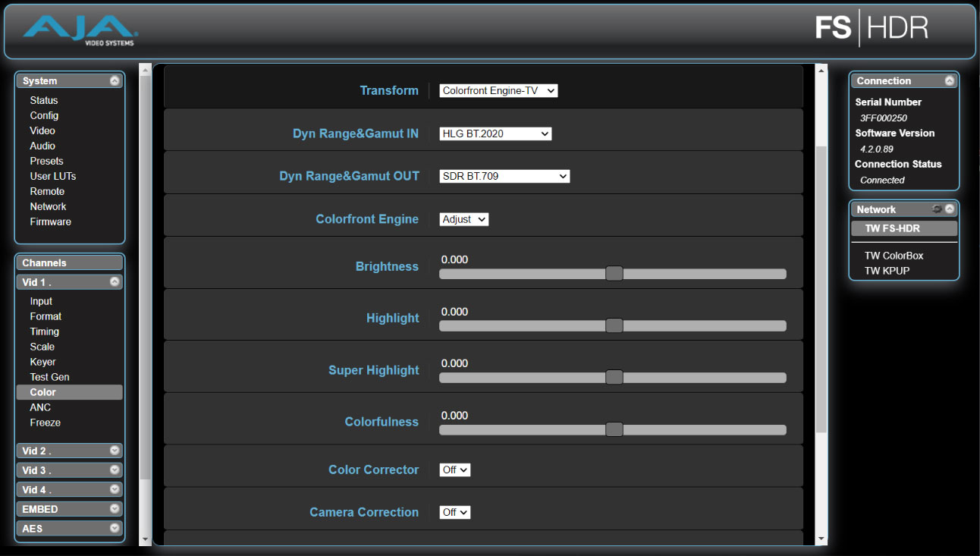Open the Transform dropdown
Viewport: 980px width, 556px height.
pos(498,90)
